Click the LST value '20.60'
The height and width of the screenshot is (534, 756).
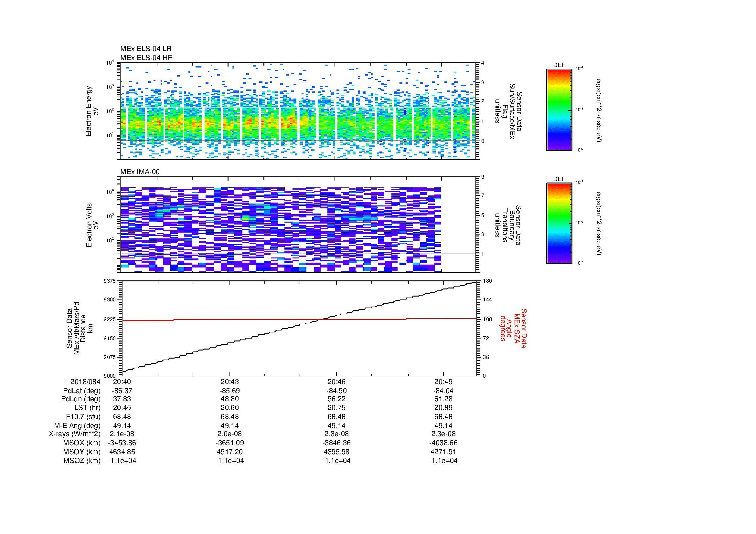(229, 408)
